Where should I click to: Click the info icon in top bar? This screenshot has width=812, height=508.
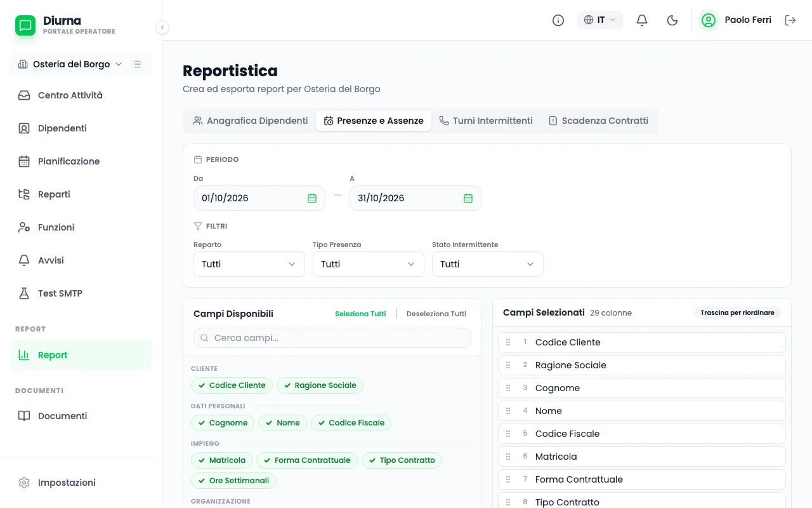(x=558, y=20)
